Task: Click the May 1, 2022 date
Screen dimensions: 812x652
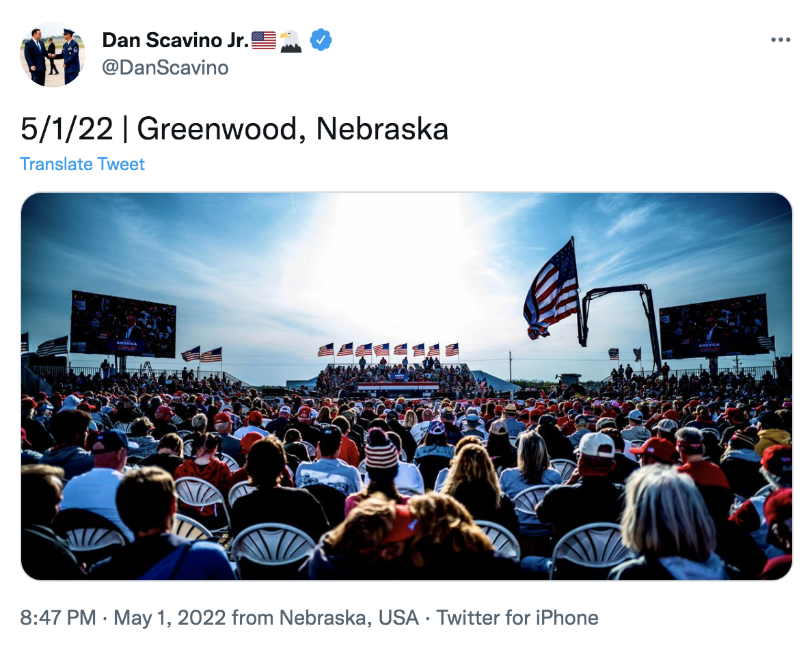Action: pos(170,618)
